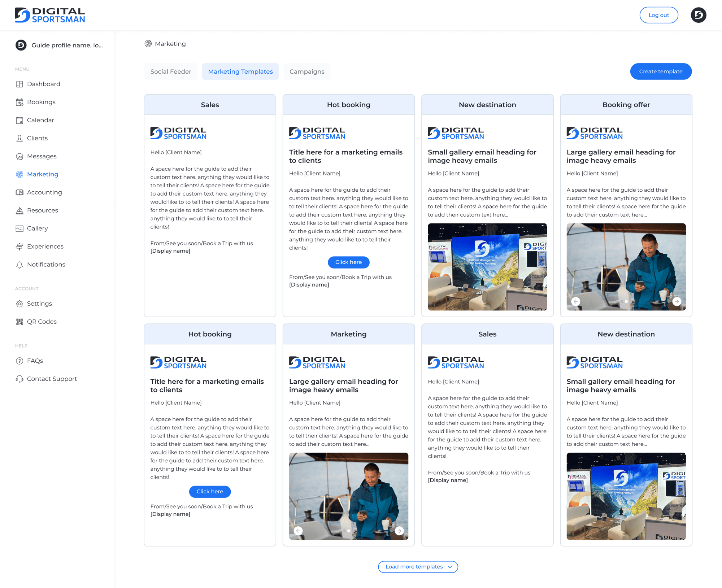Open the Campaigns tab

pyautogui.click(x=307, y=71)
